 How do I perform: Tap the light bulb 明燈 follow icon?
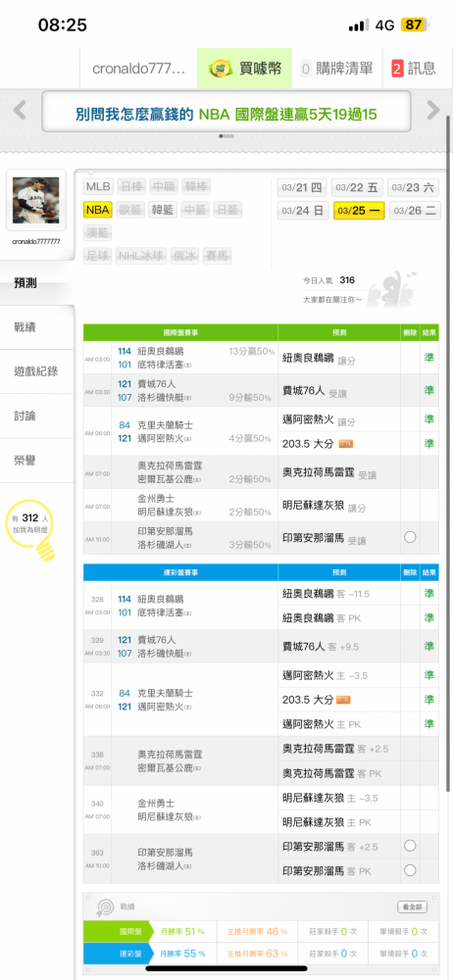(x=31, y=530)
